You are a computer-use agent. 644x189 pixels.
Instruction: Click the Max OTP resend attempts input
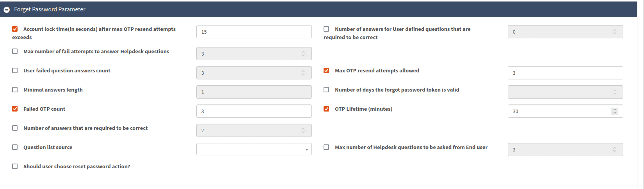(565, 73)
